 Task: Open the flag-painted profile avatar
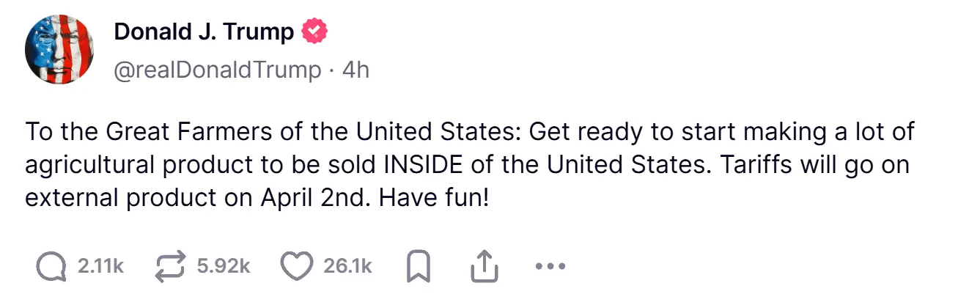[59, 49]
